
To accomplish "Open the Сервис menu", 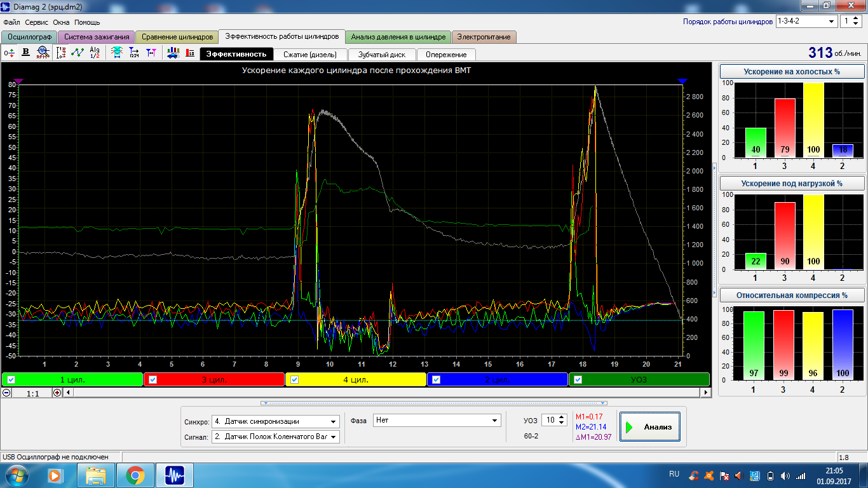I will [x=37, y=22].
